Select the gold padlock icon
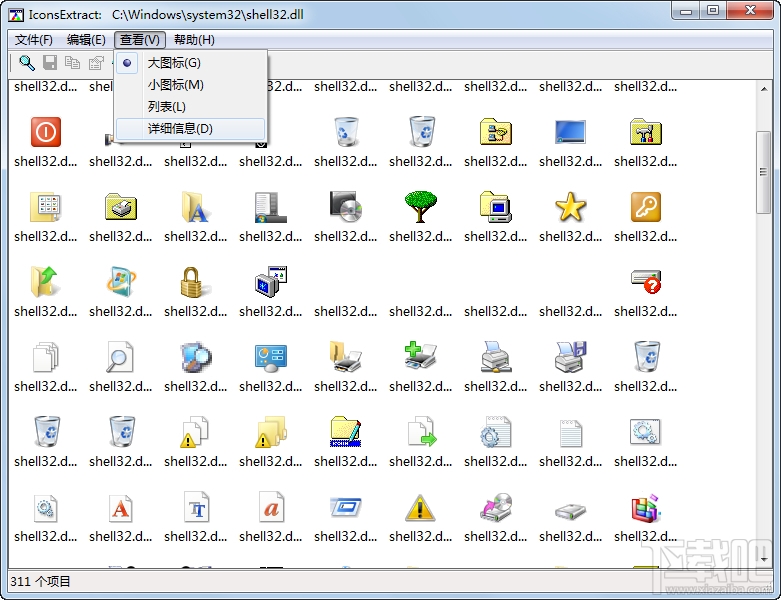Image resolution: width=781 pixels, height=600 pixels. click(195, 282)
